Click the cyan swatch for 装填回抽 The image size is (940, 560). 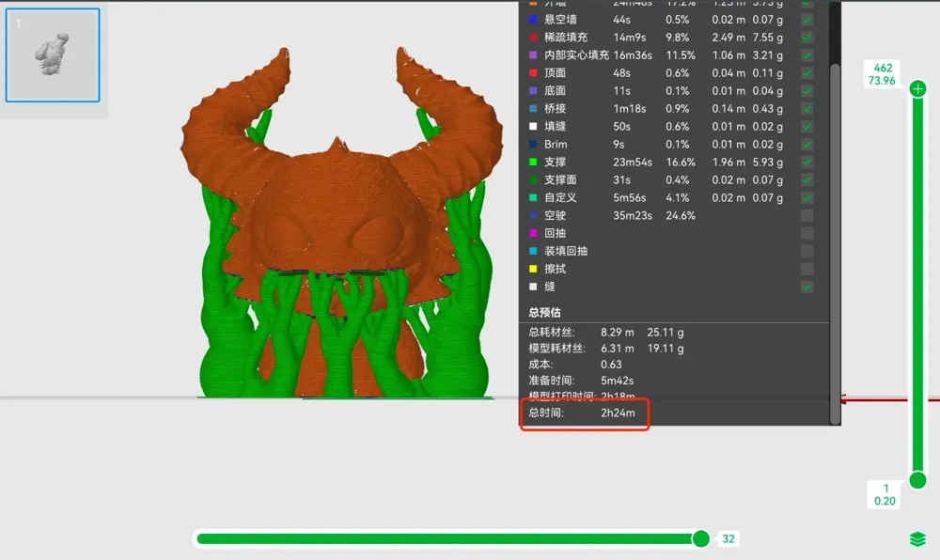533,251
